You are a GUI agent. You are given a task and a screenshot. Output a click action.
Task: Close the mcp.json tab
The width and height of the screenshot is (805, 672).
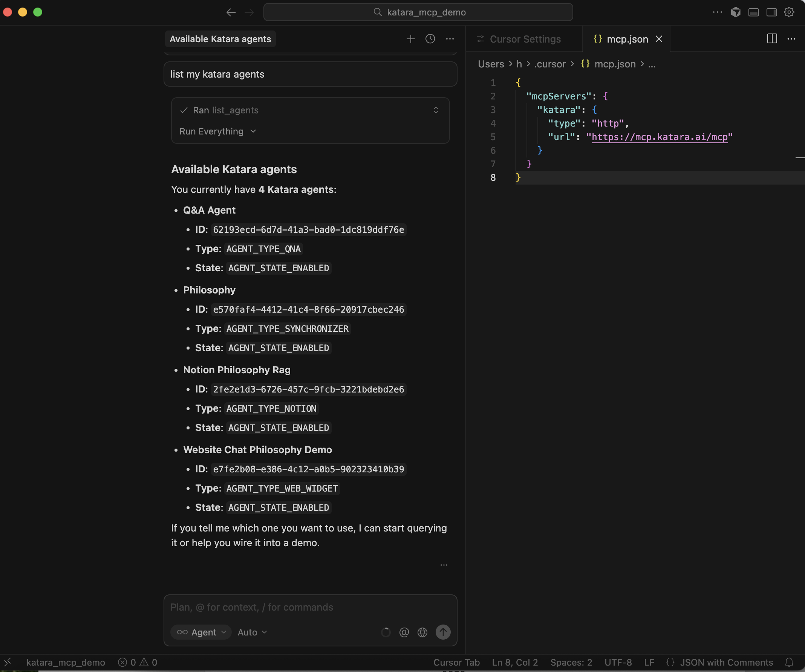click(x=659, y=39)
